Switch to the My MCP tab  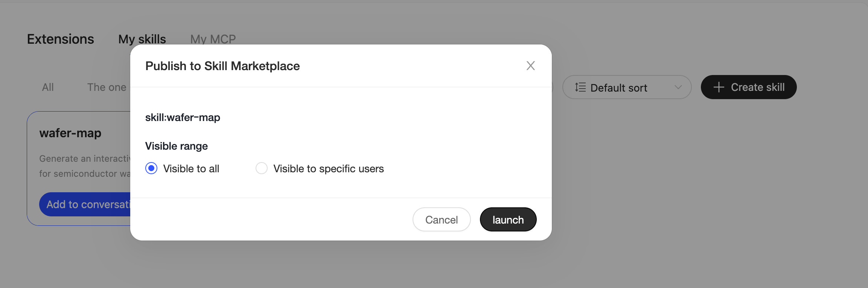click(x=213, y=39)
